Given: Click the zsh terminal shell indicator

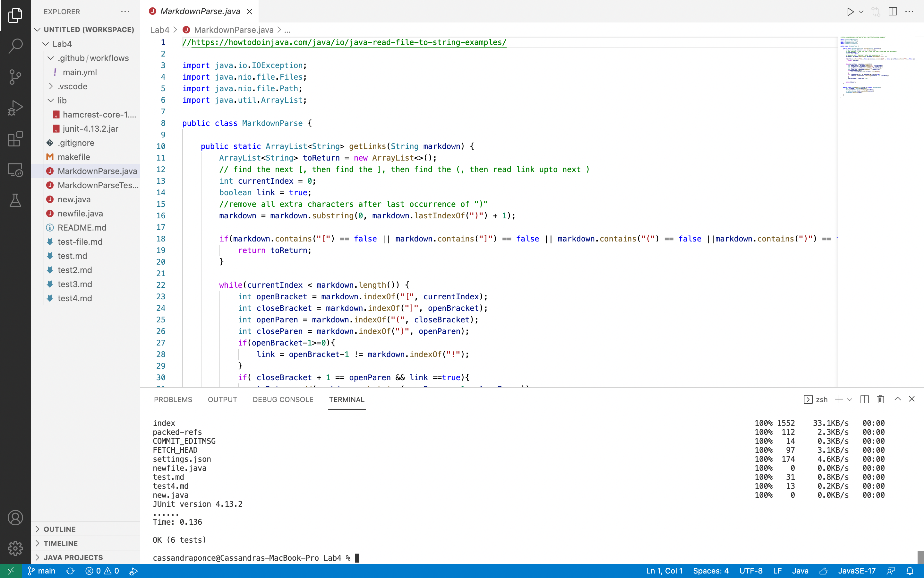Looking at the screenshot, I should (x=816, y=399).
